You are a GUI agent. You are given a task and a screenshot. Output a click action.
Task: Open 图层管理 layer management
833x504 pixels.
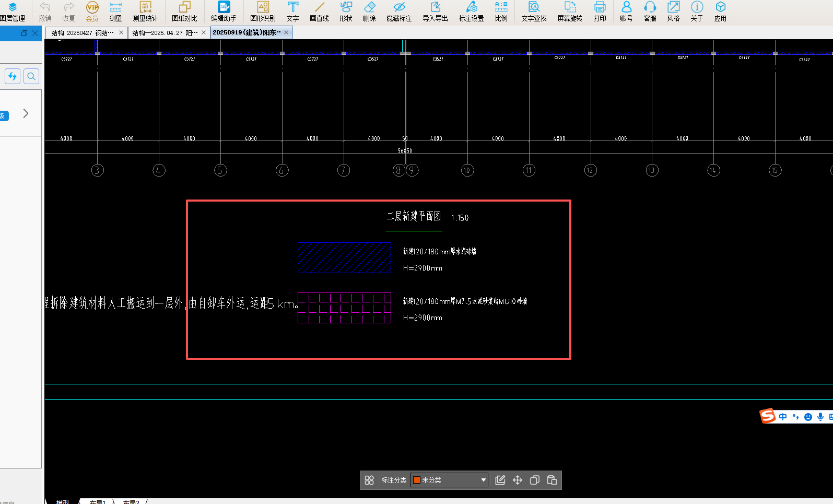pyautogui.click(x=13, y=11)
